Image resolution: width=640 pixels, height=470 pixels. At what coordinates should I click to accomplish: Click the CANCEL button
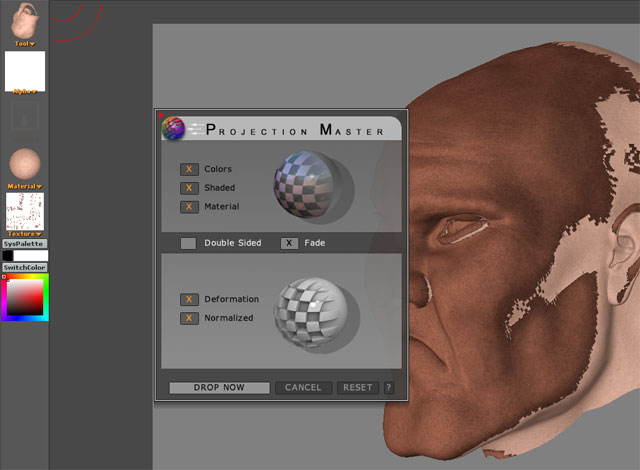[303, 388]
